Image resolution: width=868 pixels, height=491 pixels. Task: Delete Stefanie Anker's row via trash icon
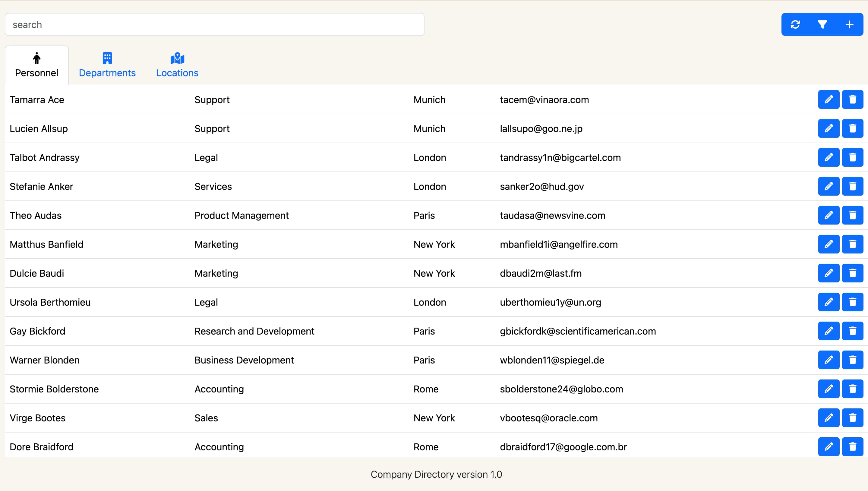tap(852, 187)
